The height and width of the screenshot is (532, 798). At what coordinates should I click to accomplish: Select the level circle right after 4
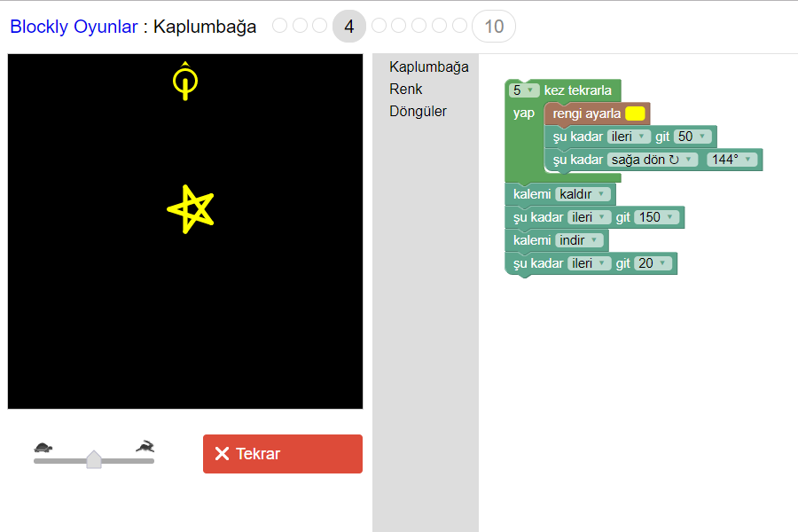click(x=379, y=26)
